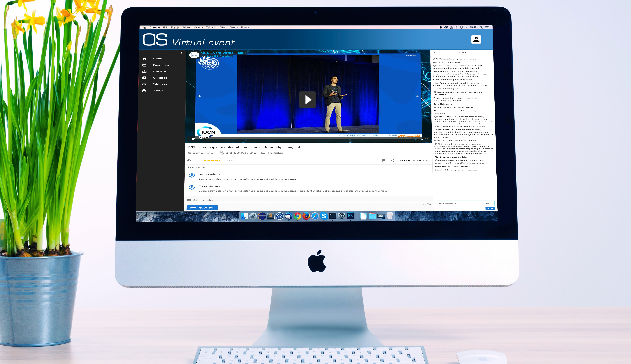Go to next video with right arrow
The width and height of the screenshot is (631, 364).
click(417, 96)
